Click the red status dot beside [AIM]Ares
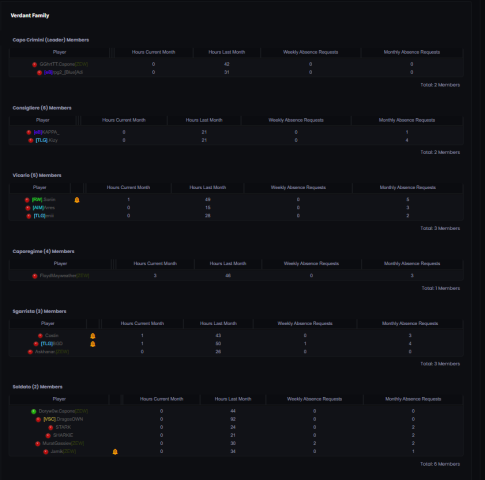 (x=28, y=208)
